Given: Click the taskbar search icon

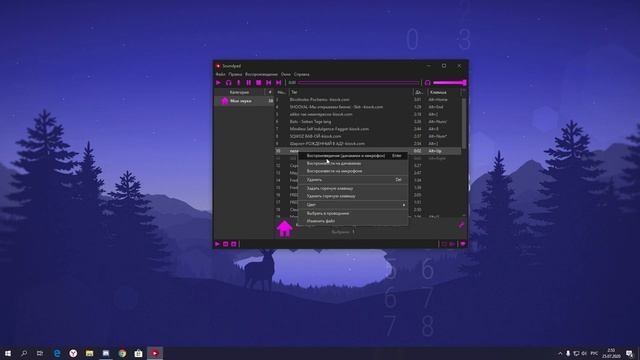Looking at the screenshot, I should coord(24,353).
